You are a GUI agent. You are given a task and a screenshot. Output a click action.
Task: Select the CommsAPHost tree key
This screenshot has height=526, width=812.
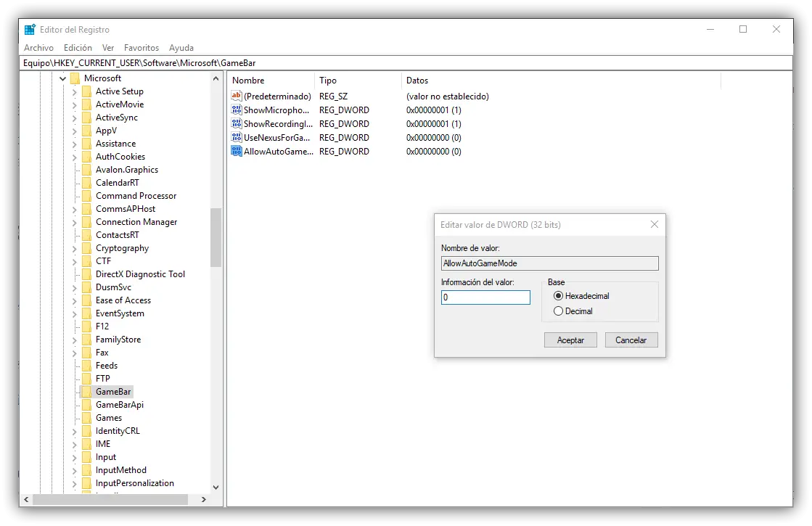[126, 209]
